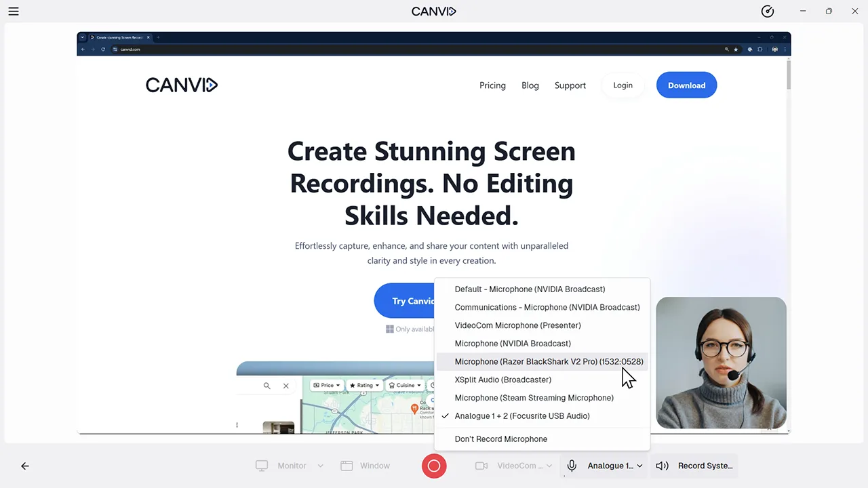
Task: Toggle system audio via Record Syste... control
Action: tap(705, 466)
